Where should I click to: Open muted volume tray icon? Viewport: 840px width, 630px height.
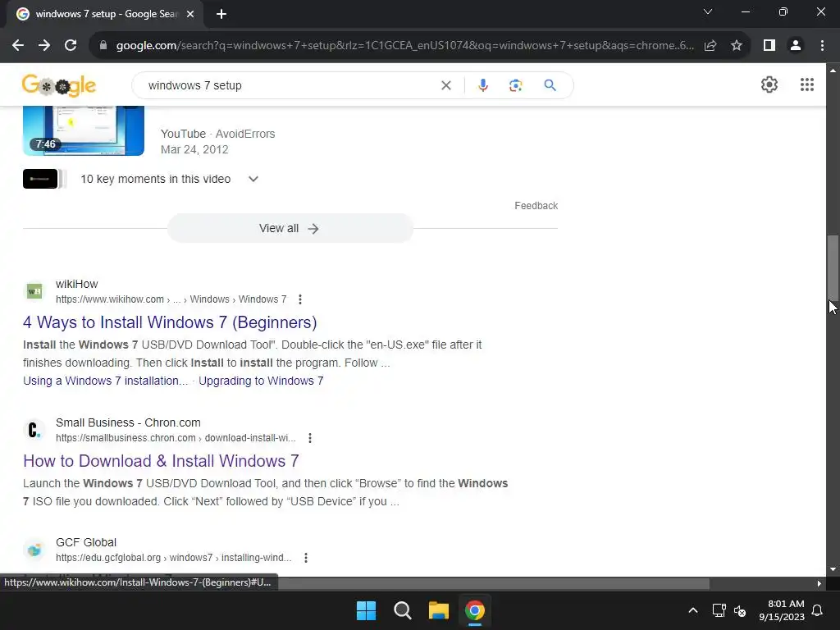tap(740, 610)
